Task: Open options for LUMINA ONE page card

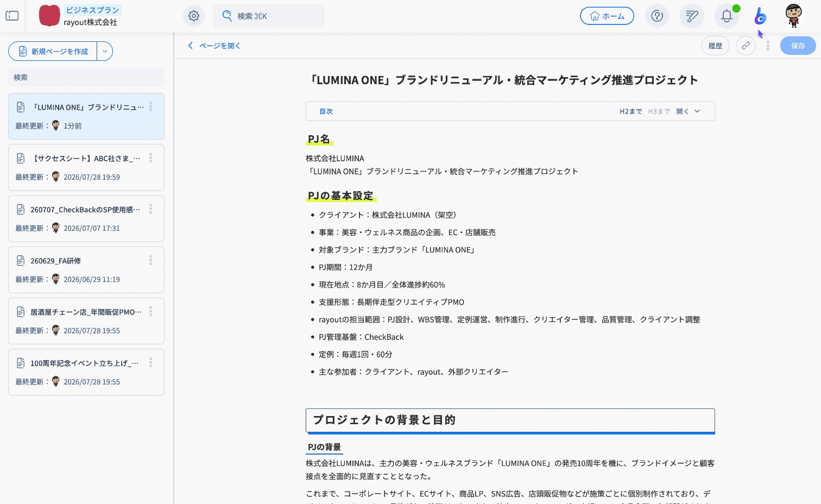Action: [x=151, y=107]
